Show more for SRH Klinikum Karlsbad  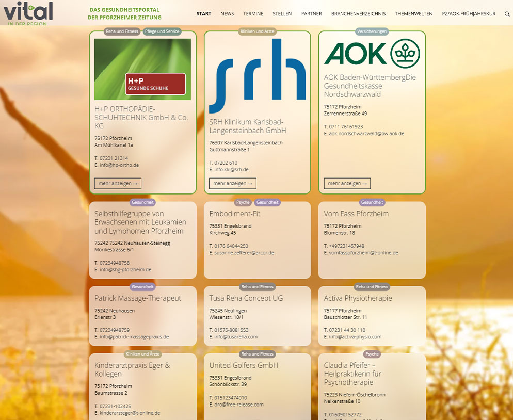pyautogui.click(x=233, y=183)
